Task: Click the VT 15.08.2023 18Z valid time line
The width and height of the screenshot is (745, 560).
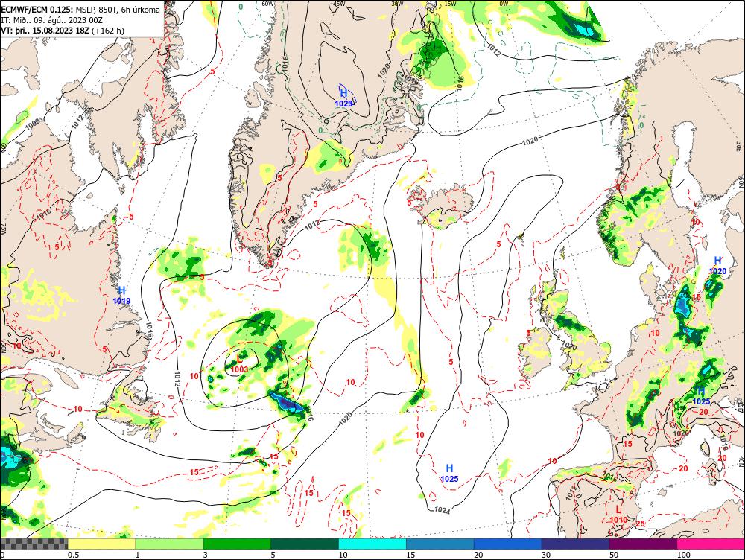Action: pos(63,31)
